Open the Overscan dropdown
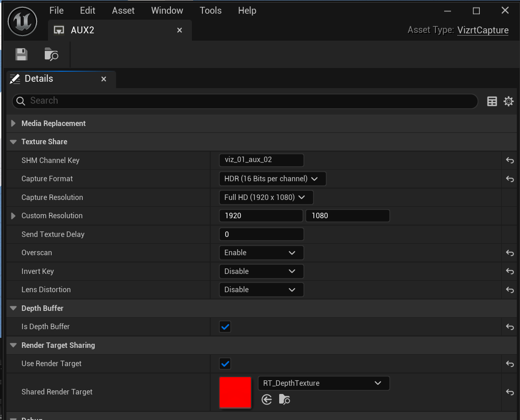This screenshot has height=420, width=520. point(261,253)
